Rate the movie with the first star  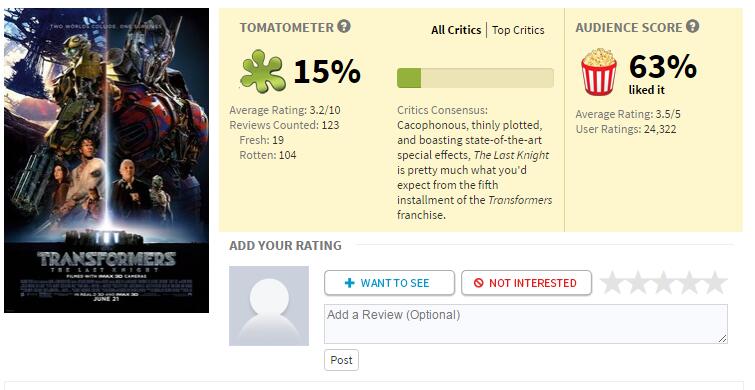(x=612, y=283)
